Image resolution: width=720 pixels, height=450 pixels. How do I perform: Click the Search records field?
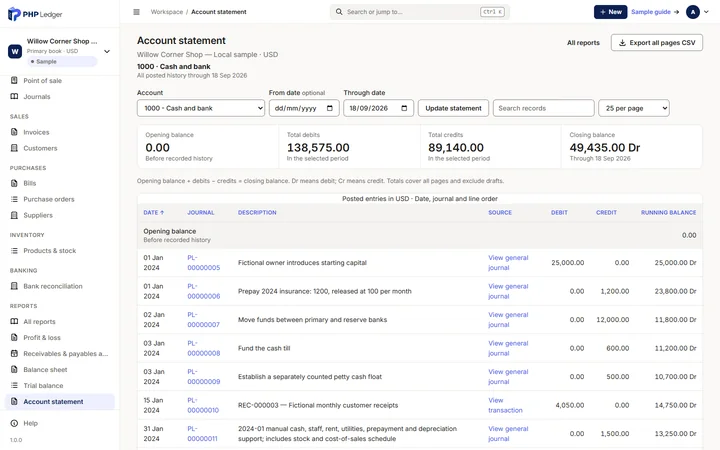click(x=544, y=108)
